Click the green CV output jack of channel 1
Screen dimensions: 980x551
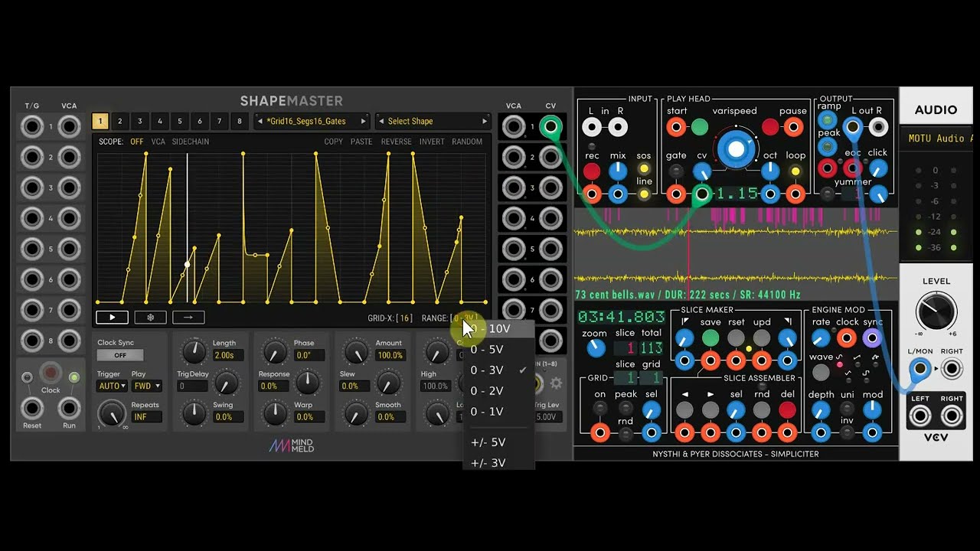click(550, 126)
